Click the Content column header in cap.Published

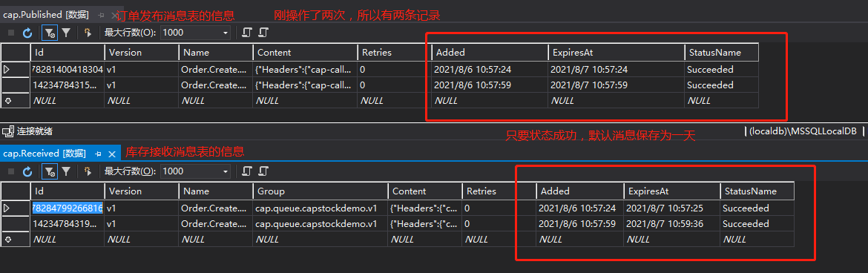pos(306,53)
